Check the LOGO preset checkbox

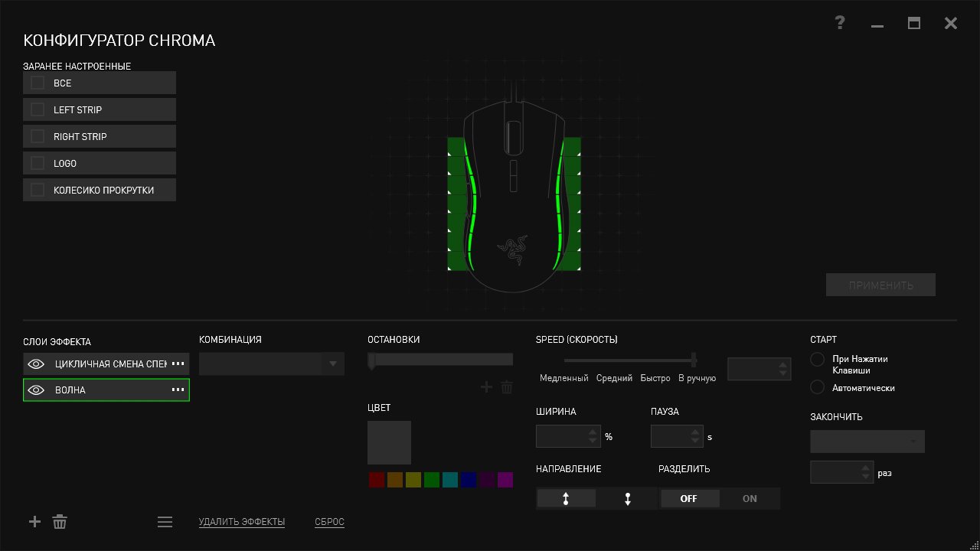coord(38,163)
